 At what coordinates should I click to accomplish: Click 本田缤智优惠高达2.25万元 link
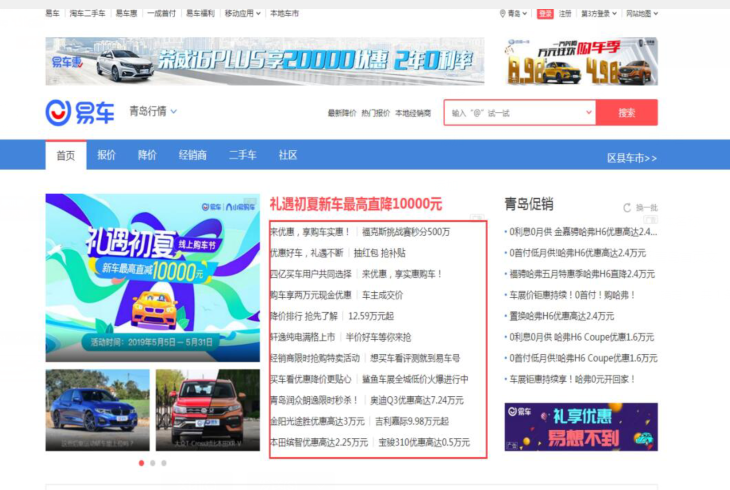coord(319,442)
